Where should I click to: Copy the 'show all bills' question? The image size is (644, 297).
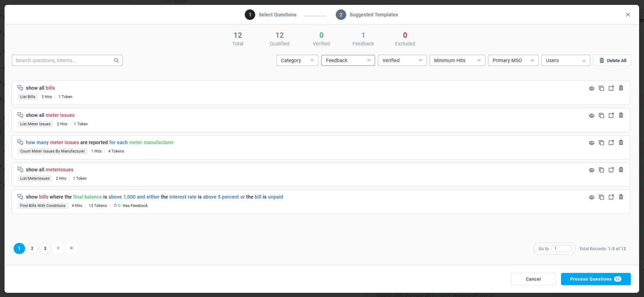(x=601, y=88)
